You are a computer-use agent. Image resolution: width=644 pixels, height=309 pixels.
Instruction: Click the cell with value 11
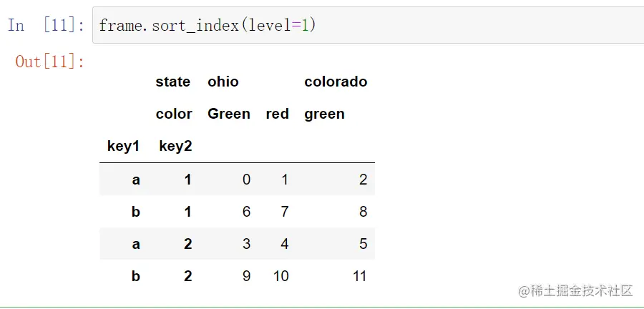[359, 276]
